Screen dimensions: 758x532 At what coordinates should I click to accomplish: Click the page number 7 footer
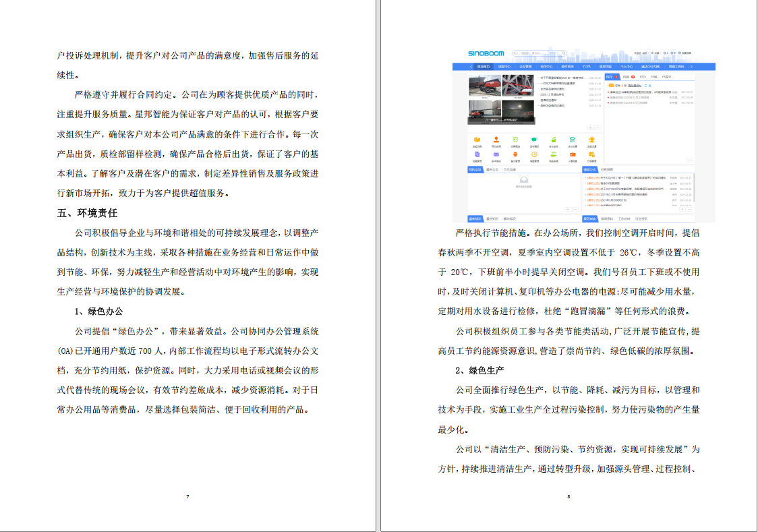pyautogui.click(x=187, y=496)
